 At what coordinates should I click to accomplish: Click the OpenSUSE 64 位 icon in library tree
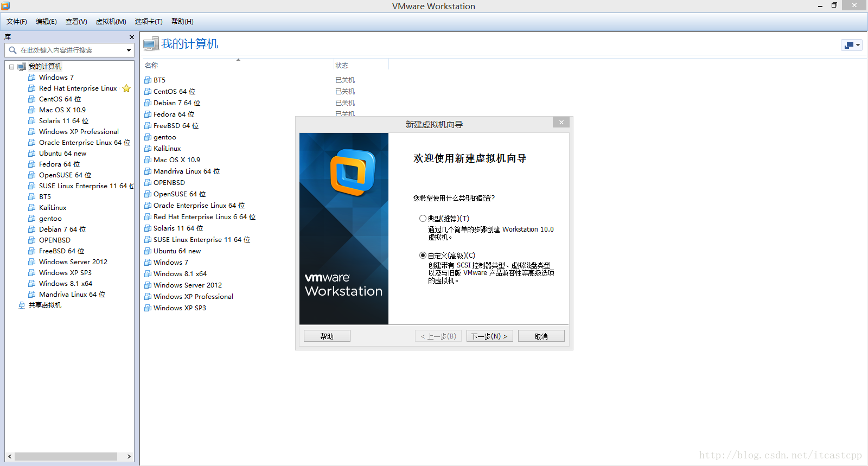point(32,175)
